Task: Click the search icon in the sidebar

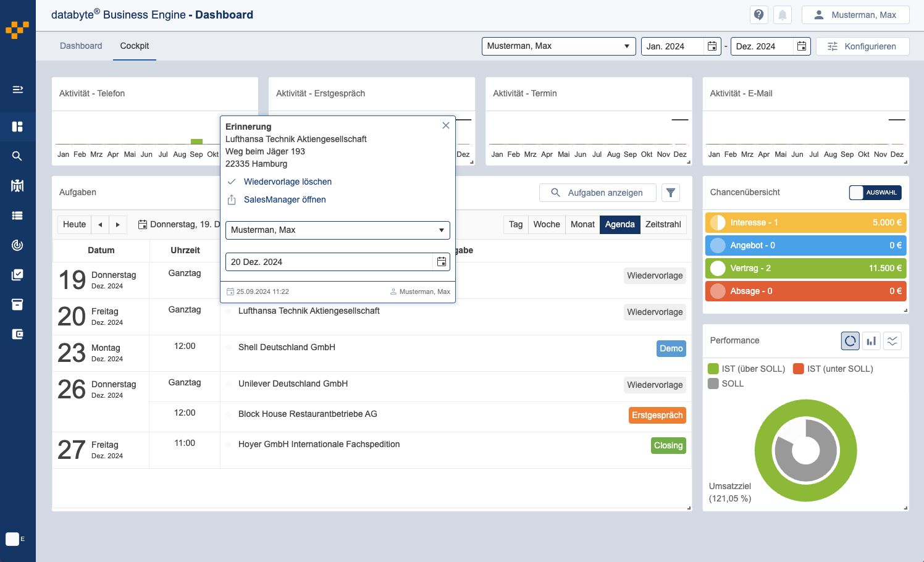Action: pos(17,156)
